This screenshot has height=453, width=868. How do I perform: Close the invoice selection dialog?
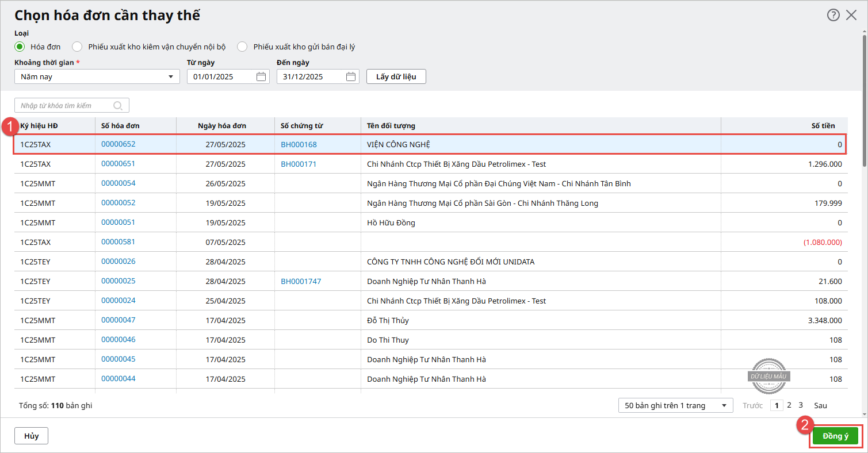(851, 15)
